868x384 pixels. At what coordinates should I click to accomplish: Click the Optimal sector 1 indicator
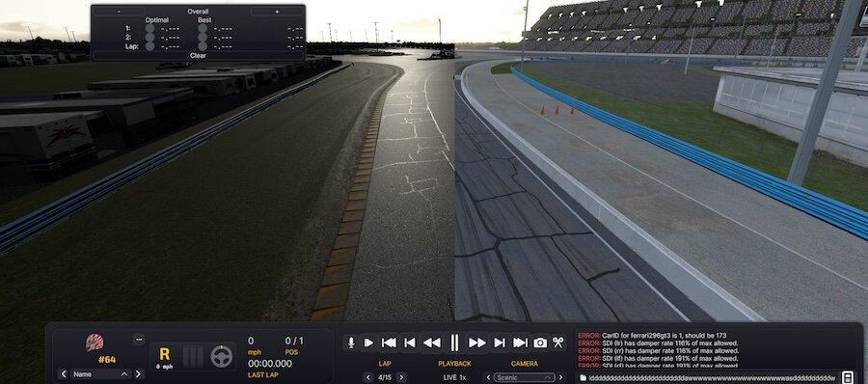[x=149, y=28]
